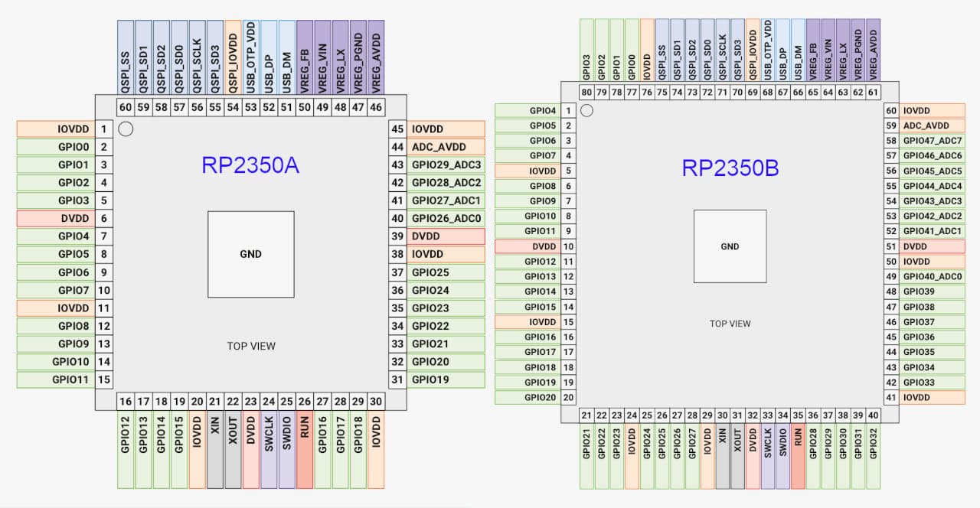Select the GPIO0 pin label on RP2350A
The height and width of the screenshot is (508, 980).
[x=55, y=147]
